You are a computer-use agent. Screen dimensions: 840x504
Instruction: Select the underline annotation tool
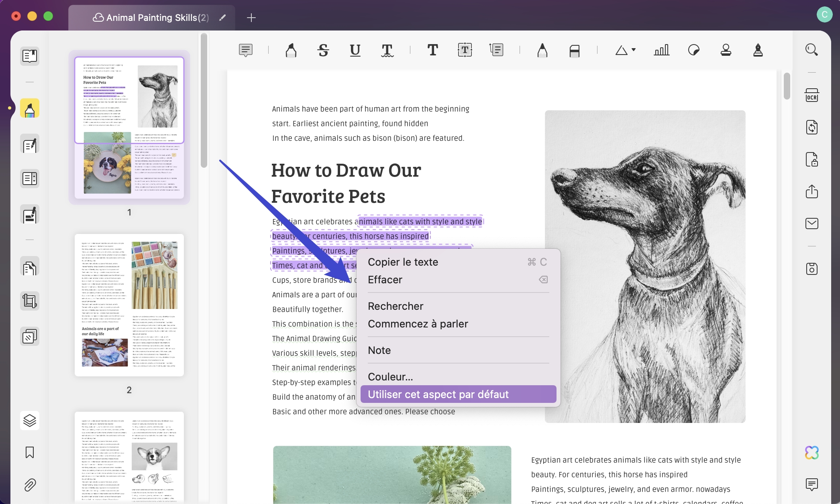355,50
